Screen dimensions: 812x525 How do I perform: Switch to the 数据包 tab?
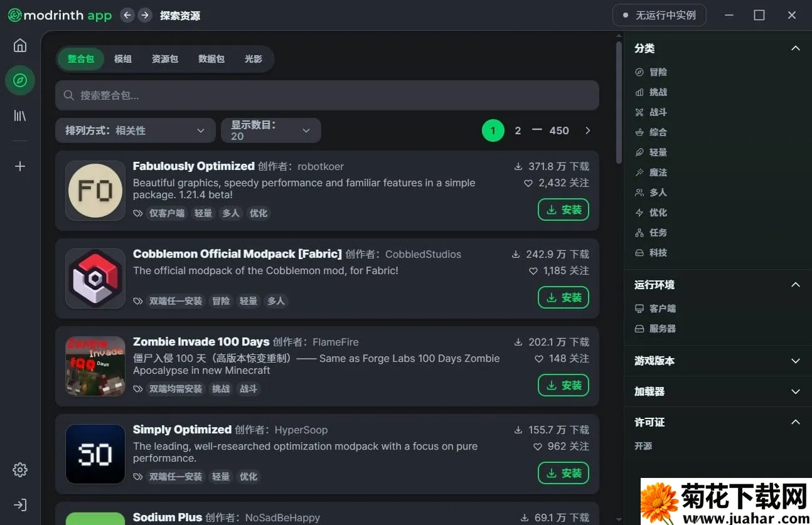[x=211, y=59]
